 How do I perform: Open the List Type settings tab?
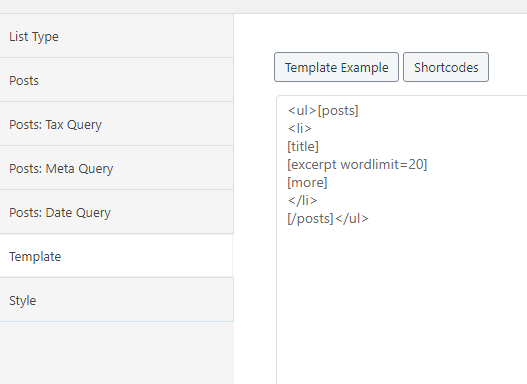[117, 36]
